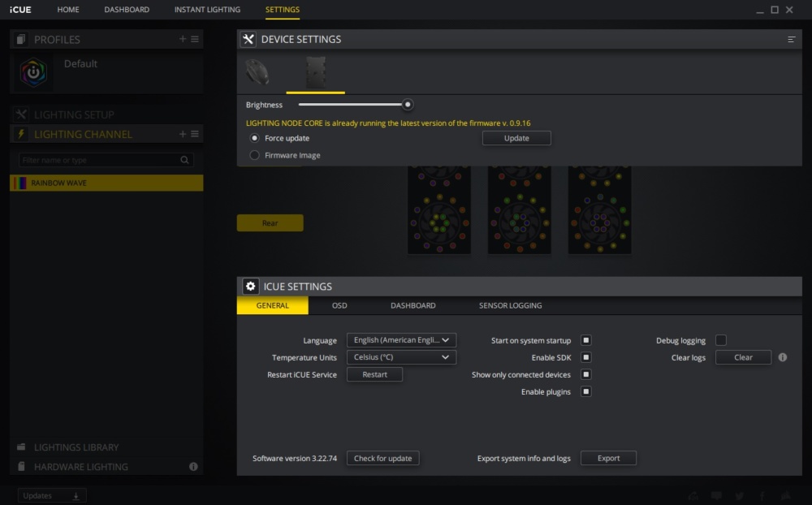
Task: Adjust the Brightness slider handle
Action: [x=408, y=105]
